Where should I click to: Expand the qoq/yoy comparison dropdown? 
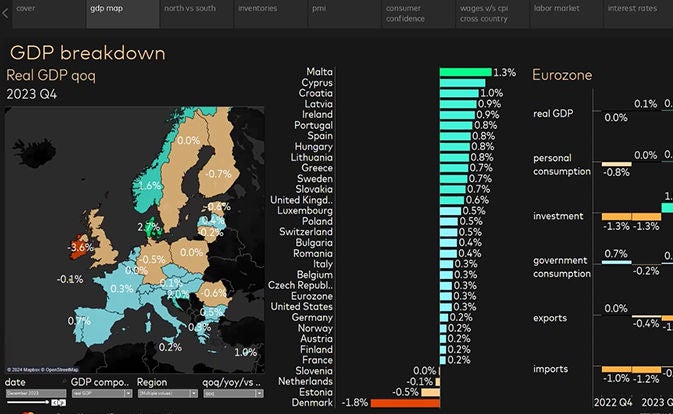click(232, 394)
